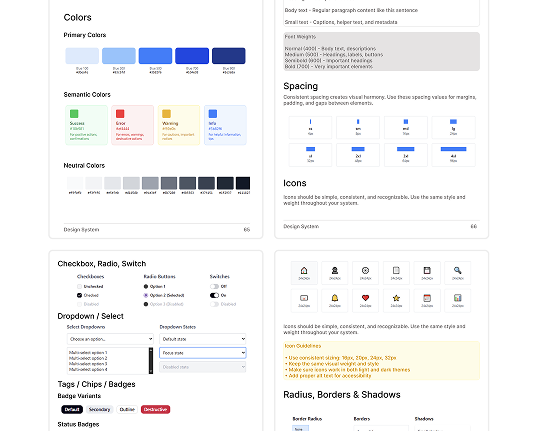Click the Secondary badge
Screen dimensions: 540x431
100,409
